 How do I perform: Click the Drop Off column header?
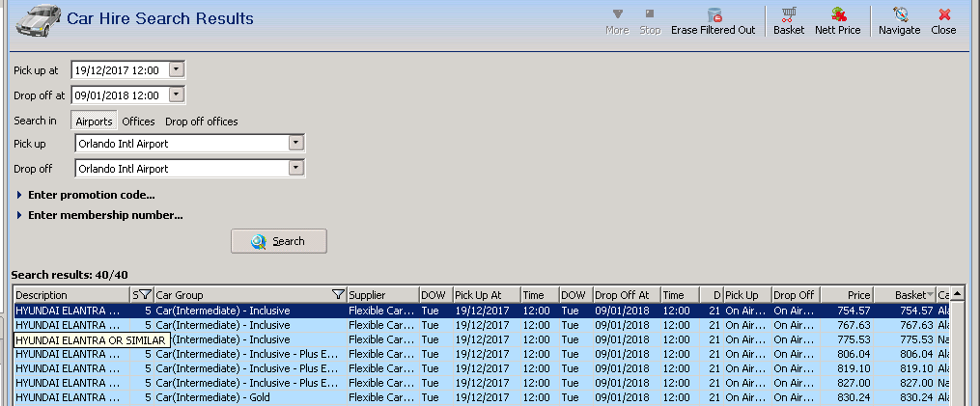[x=796, y=295]
